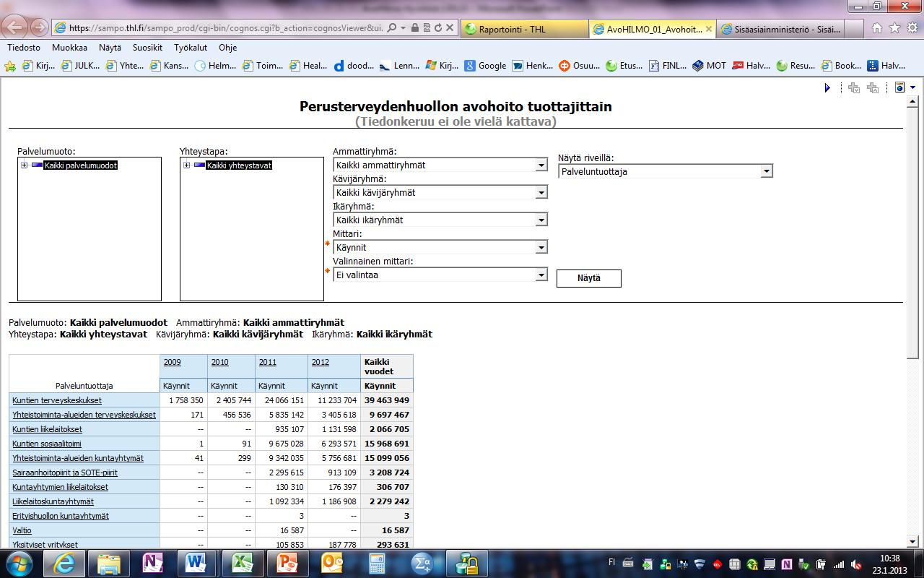Viewport: 924px width, 578px height.
Task: Close the AvoHILMO_01 tab
Action: coord(709,30)
